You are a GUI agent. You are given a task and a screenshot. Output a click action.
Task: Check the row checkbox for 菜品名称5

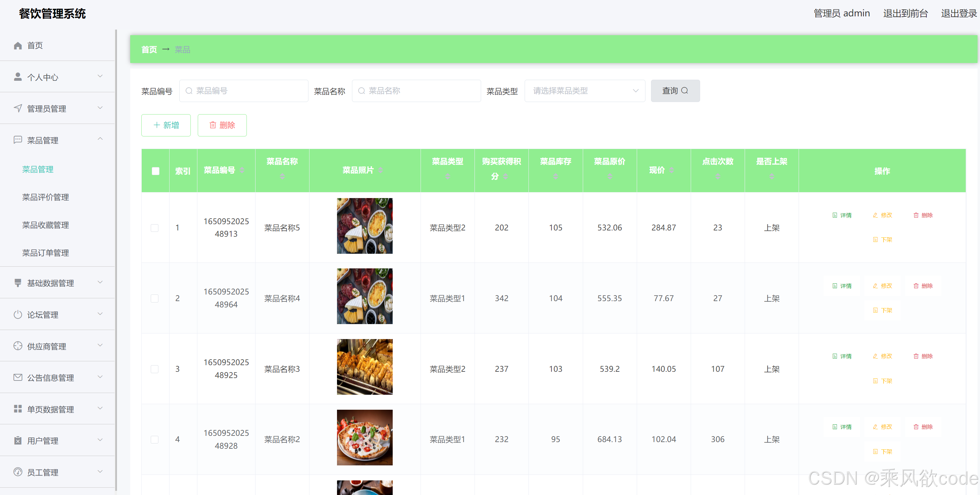point(155,228)
